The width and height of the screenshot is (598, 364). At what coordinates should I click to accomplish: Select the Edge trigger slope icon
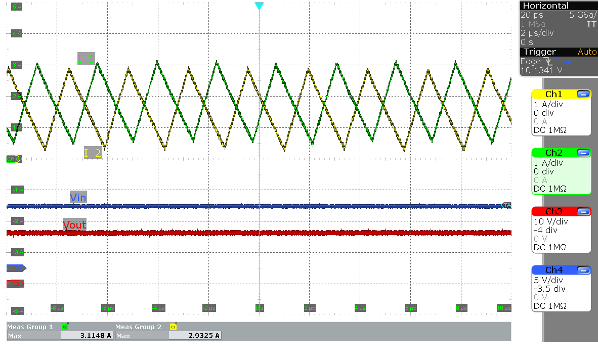(x=548, y=61)
